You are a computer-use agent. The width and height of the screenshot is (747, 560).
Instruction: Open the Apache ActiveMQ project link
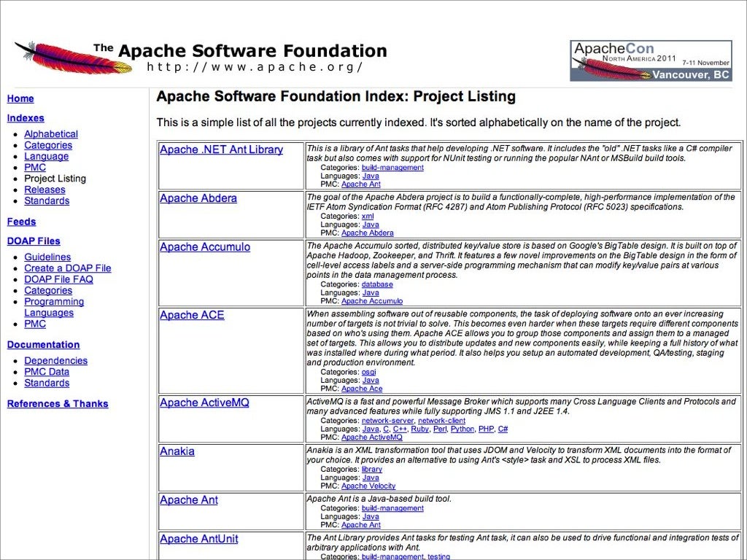coord(204,402)
